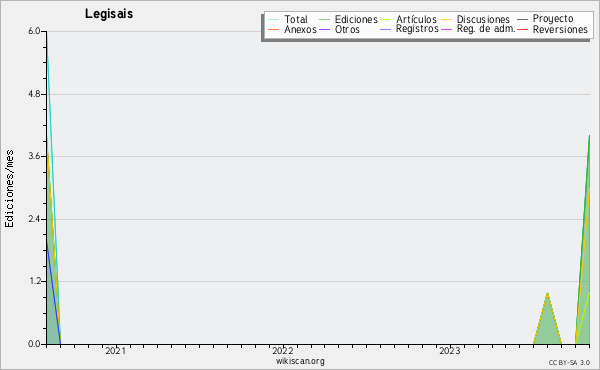Click the Reversiones legend label
The image size is (600, 370).
pyautogui.click(x=560, y=29)
